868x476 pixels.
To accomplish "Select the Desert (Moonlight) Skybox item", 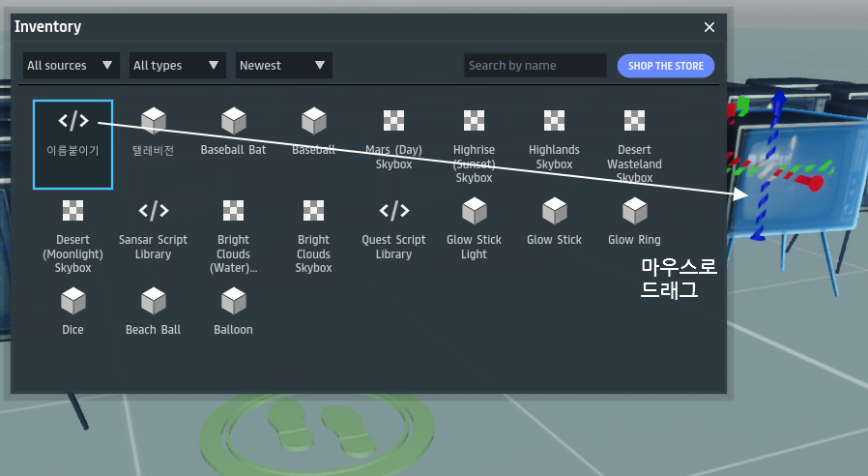I will point(73,237).
